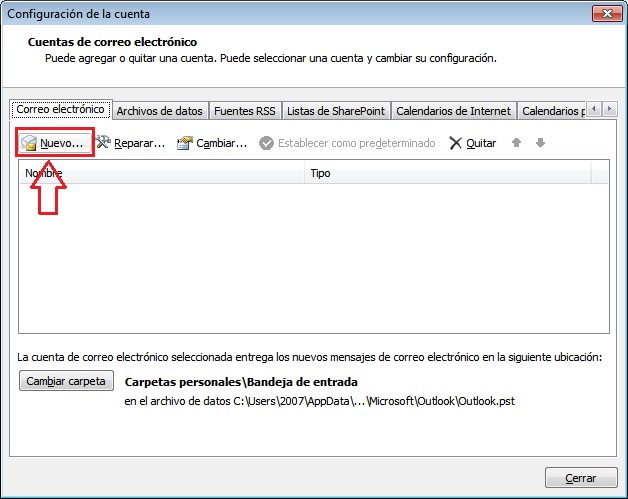This screenshot has height=499, width=628.
Task: Open the partially visible Calendarios p tab
Action: coord(553,111)
